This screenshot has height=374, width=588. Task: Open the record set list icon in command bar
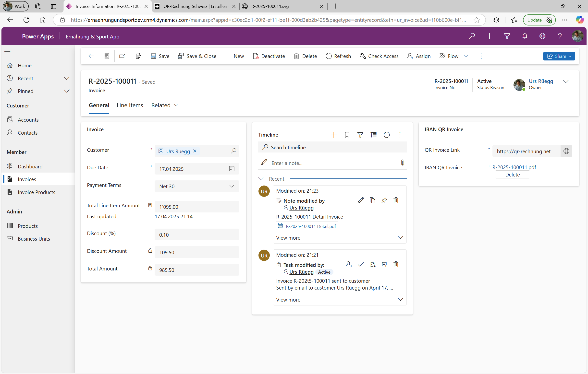pyautogui.click(x=107, y=56)
